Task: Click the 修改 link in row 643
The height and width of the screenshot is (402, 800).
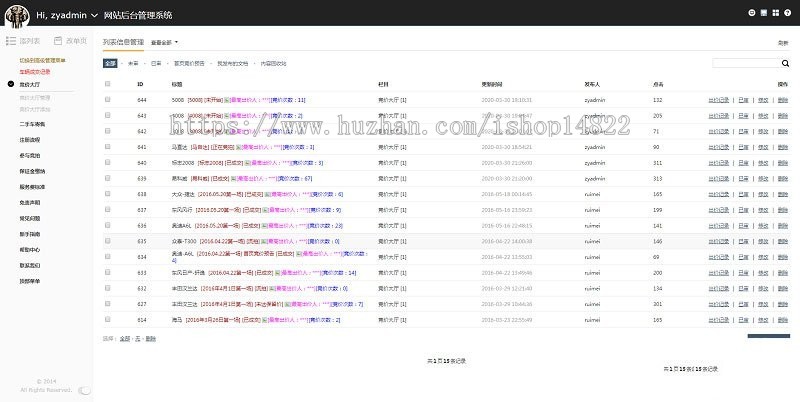Action: 763,116
